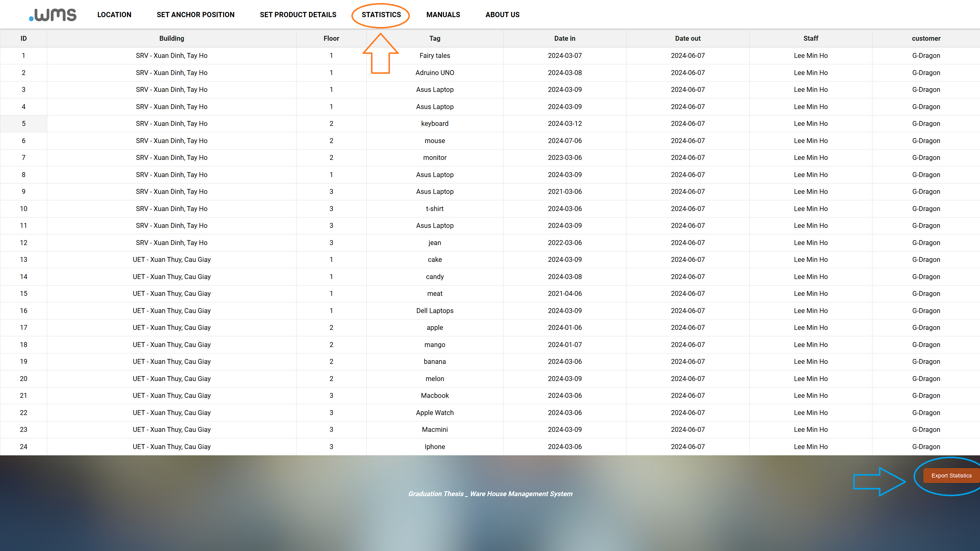Click the ID column header
Viewport: 980px width, 551px height.
tap(24, 38)
